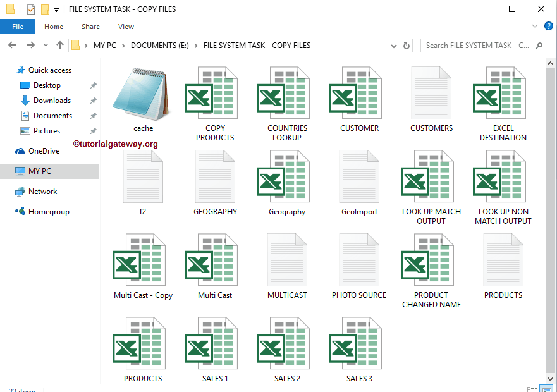
Task: Open the address bar history dropdown
Action: (394, 46)
